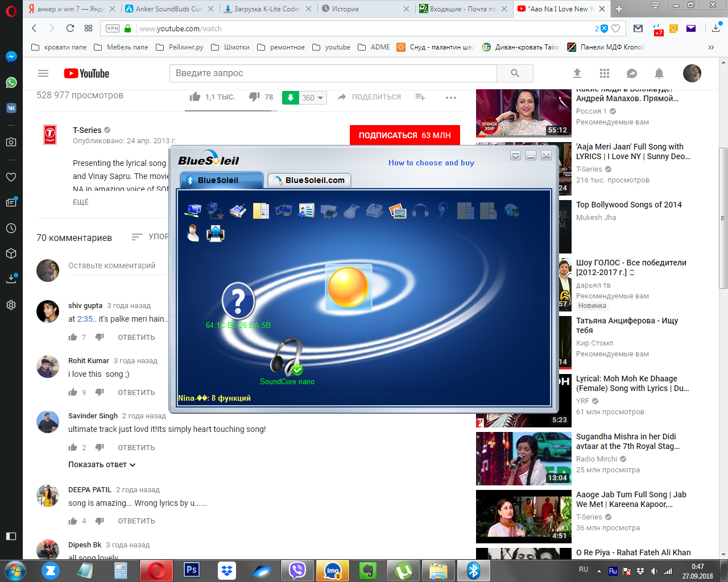Click the add-to-playlist icon
Screen dimensions: 728x582
420,97
